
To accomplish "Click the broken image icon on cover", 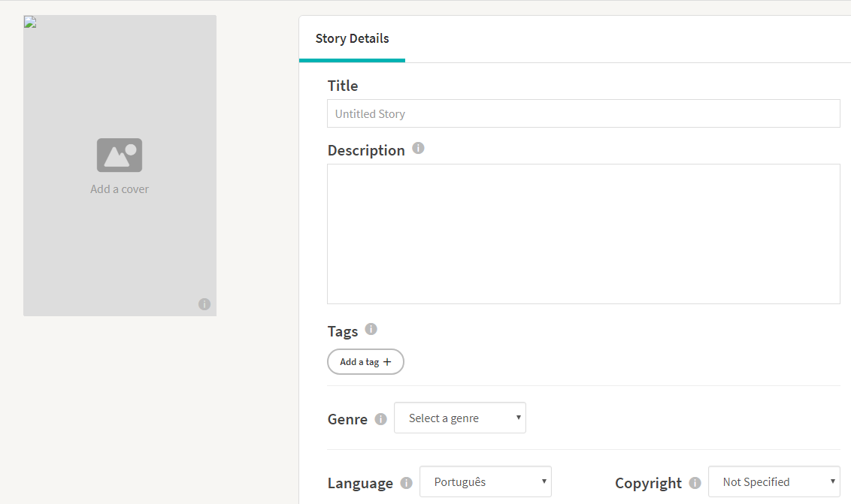I will pos(30,22).
